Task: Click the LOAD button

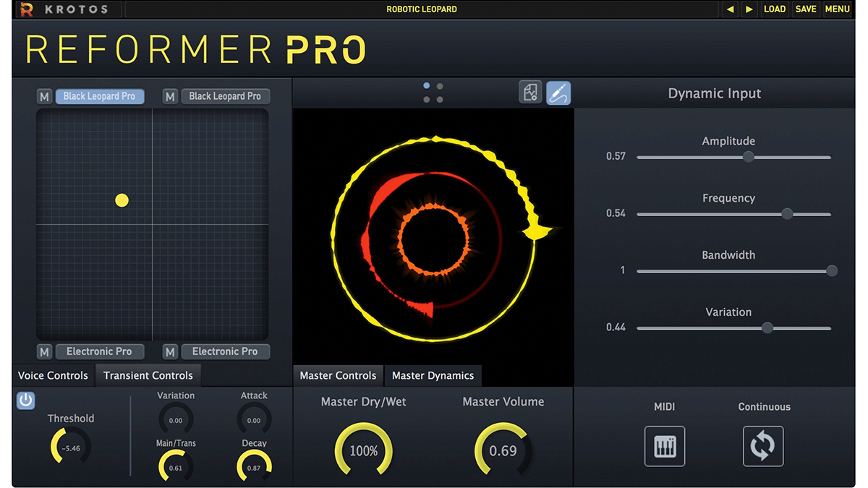Action: (x=775, y=9)
